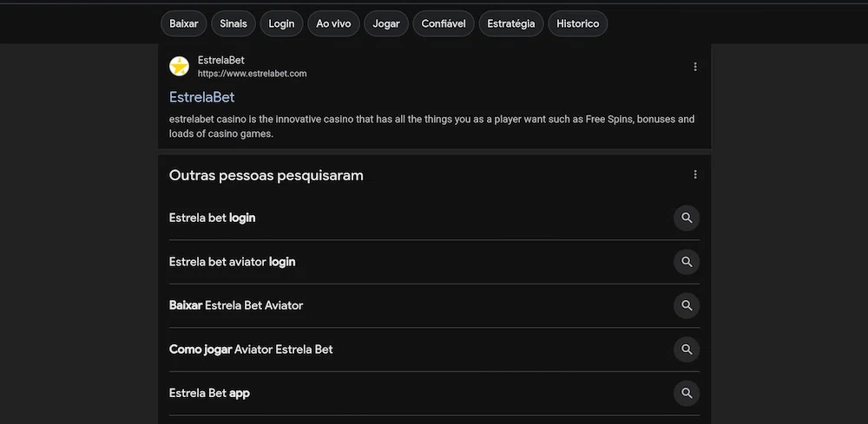Select the Sinais filter chip
This screenshot has height=424, width=868.
click(x=233, y=23)
